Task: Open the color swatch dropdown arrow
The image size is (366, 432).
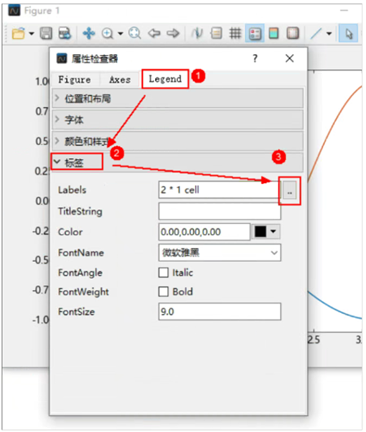Action: (x=274, y=232)
